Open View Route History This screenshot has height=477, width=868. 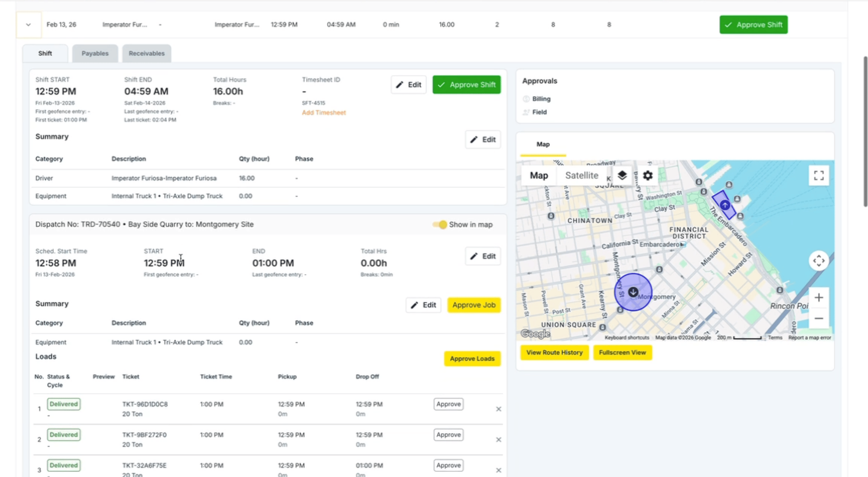coord(554,353)
